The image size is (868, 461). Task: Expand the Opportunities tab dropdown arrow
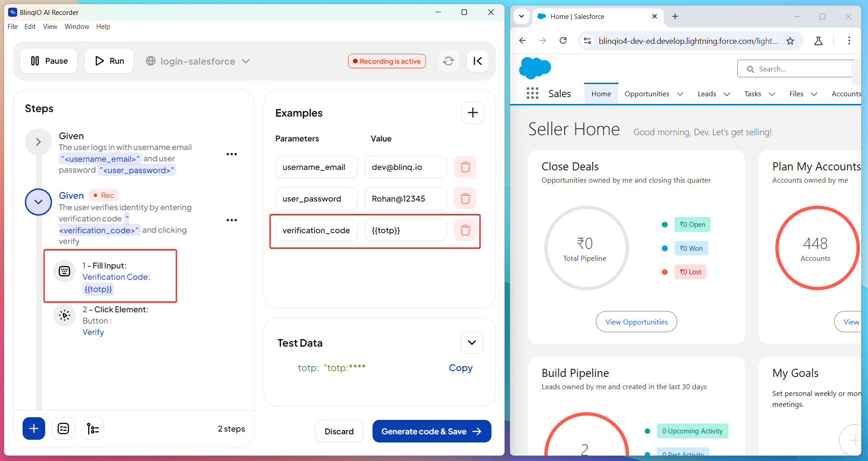pos(680,94)
